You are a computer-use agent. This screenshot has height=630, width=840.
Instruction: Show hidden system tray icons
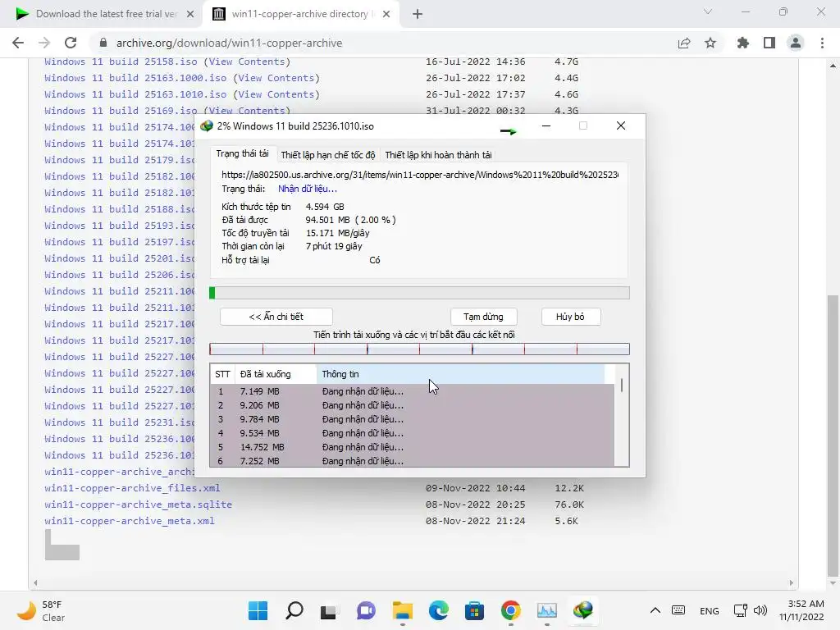(655, 610)
